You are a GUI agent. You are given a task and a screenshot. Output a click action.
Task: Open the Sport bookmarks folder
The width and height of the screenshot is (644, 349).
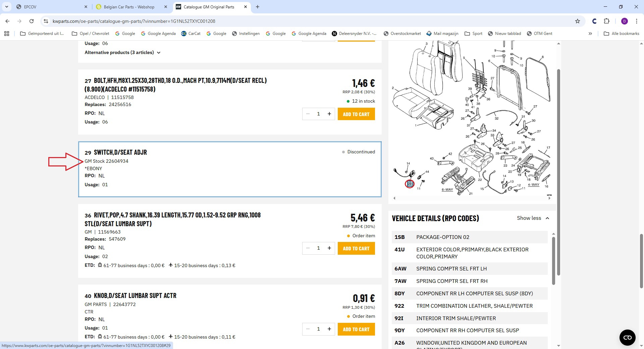(x=473, y=34)
